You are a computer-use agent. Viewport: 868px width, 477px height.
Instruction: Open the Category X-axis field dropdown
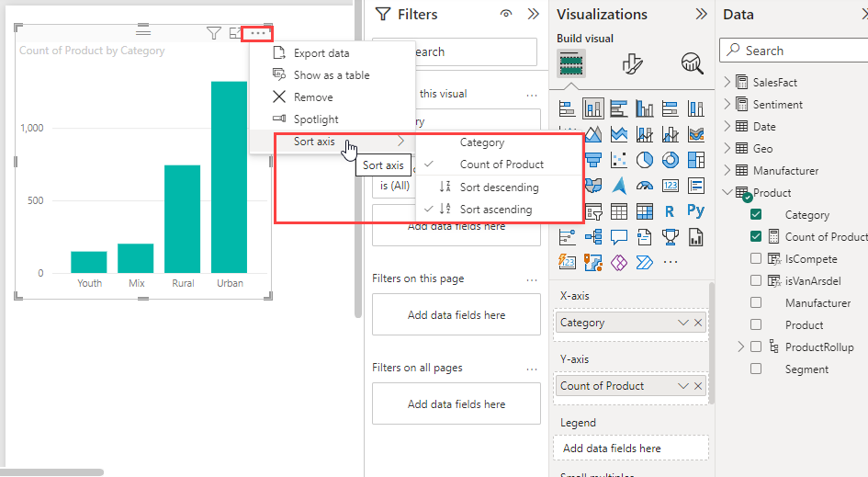point(683,323)
